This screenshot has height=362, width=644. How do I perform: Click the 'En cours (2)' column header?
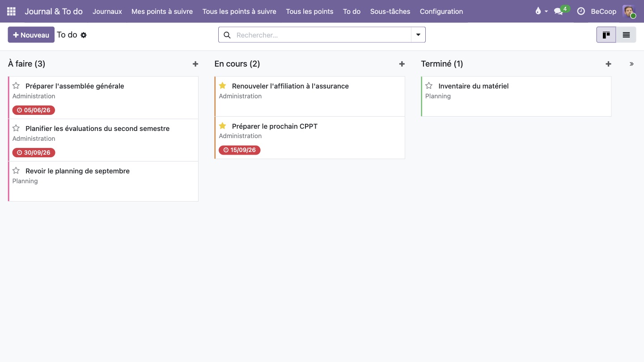pyautogui.click(x=237, y=64)
